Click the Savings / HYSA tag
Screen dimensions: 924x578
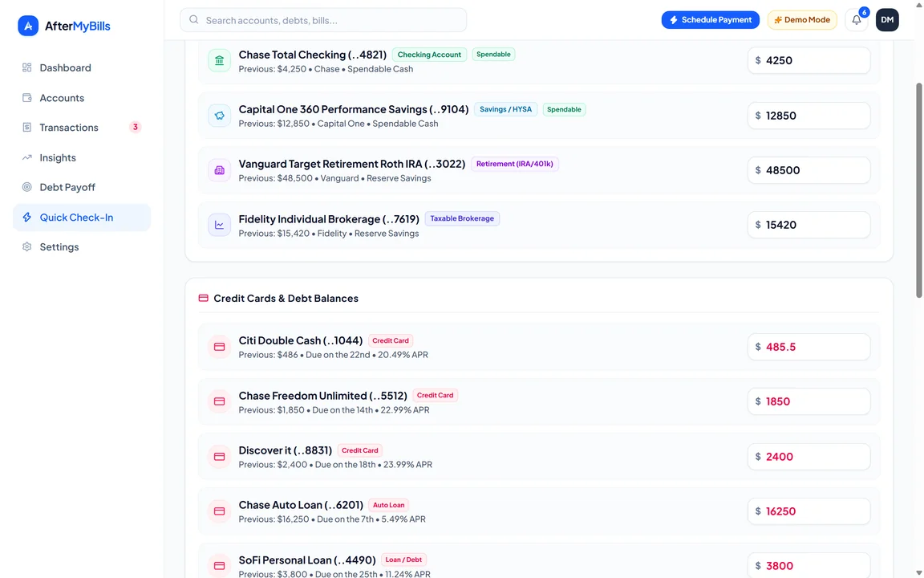click(x=505, y=110)
